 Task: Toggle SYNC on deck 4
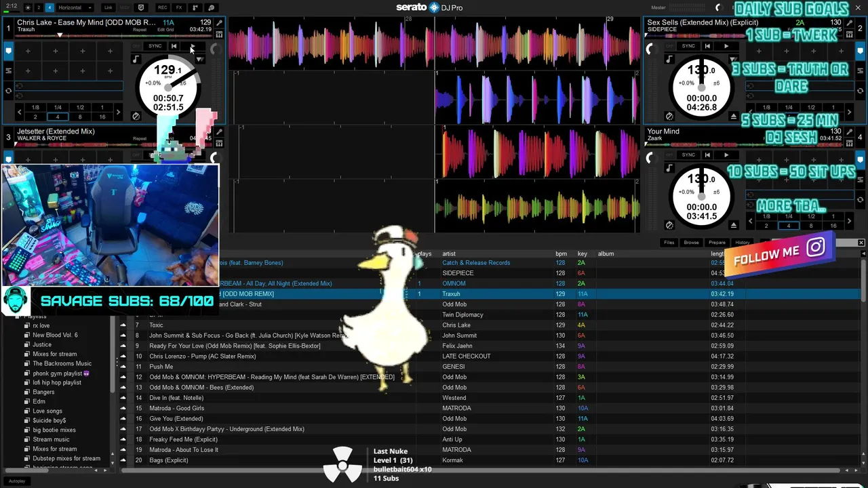[x=688, y=155]
